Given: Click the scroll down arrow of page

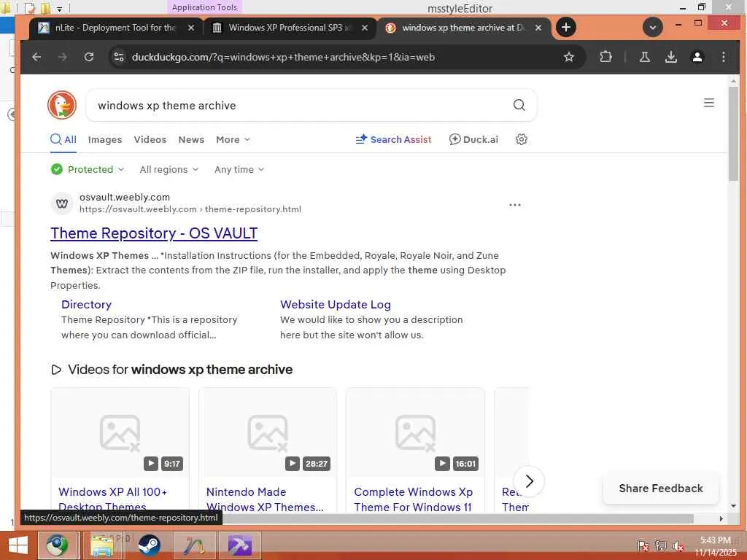Looking at the screenshot, I should coord(733,506).
